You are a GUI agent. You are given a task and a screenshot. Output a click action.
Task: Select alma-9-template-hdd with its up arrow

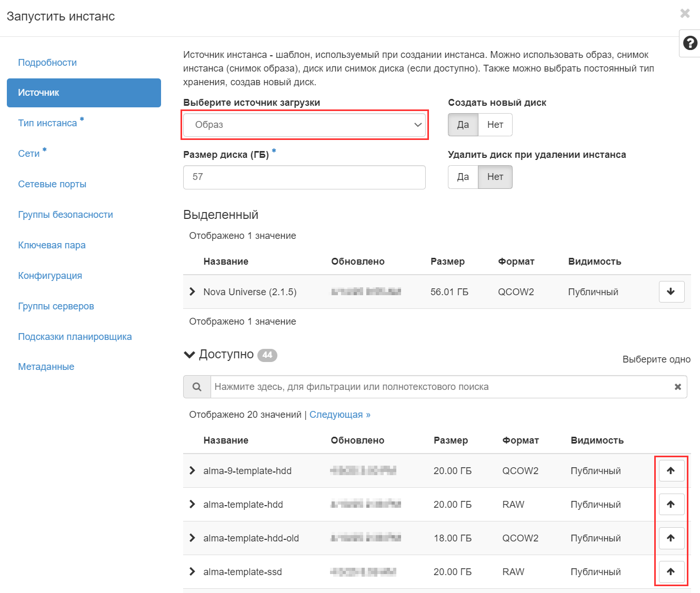point(671,470)
